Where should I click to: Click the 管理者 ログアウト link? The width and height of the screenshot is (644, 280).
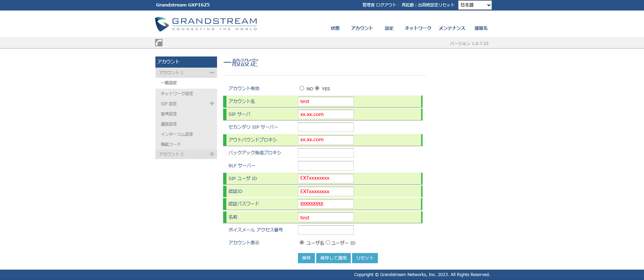coord(379,5)
